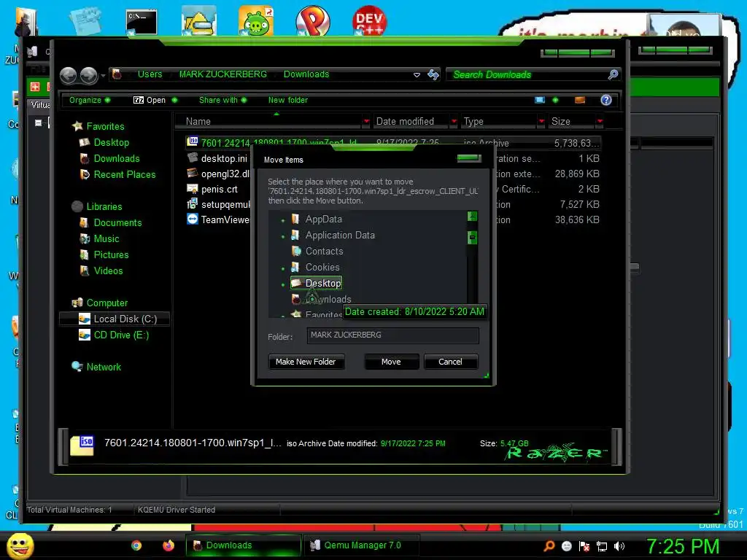Click the orange magnifier tray icon
Image resolution: width=747 pixels, height=560 pixels.
[549, 546]
